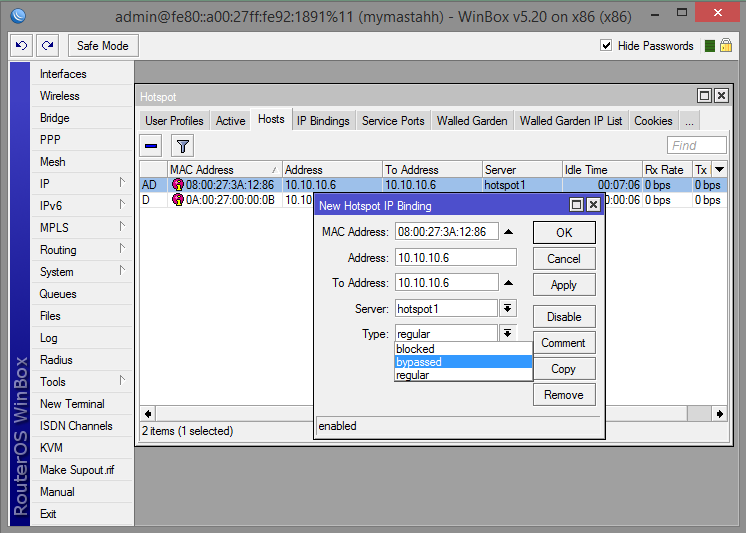Switch to the Active tab
The image size is (746, 533).
tap(230, 121)
